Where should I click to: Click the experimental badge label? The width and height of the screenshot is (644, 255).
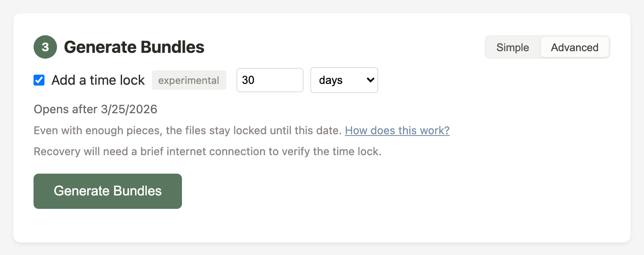point(189,80)
